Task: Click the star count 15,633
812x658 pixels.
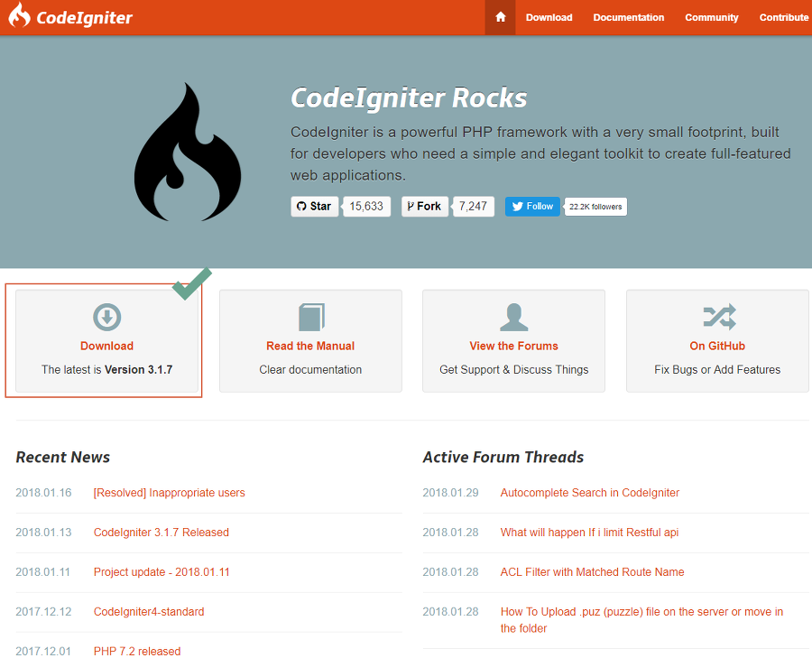Action: [x=366, y=206]
